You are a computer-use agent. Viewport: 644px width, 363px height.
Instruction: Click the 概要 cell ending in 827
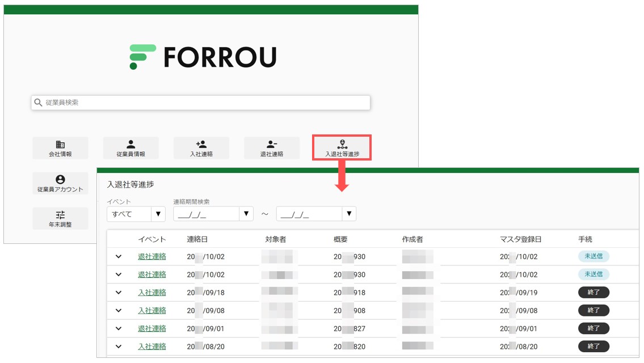350,328
